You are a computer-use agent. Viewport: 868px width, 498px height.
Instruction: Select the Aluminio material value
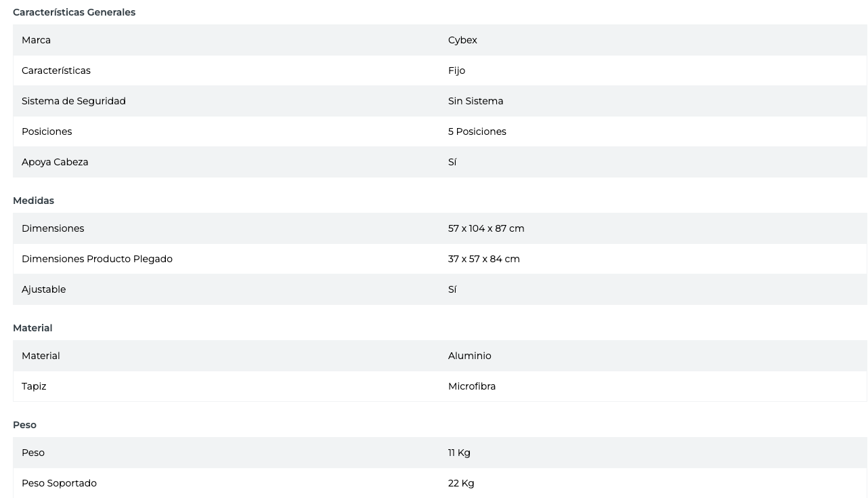(x=469, y=356)
